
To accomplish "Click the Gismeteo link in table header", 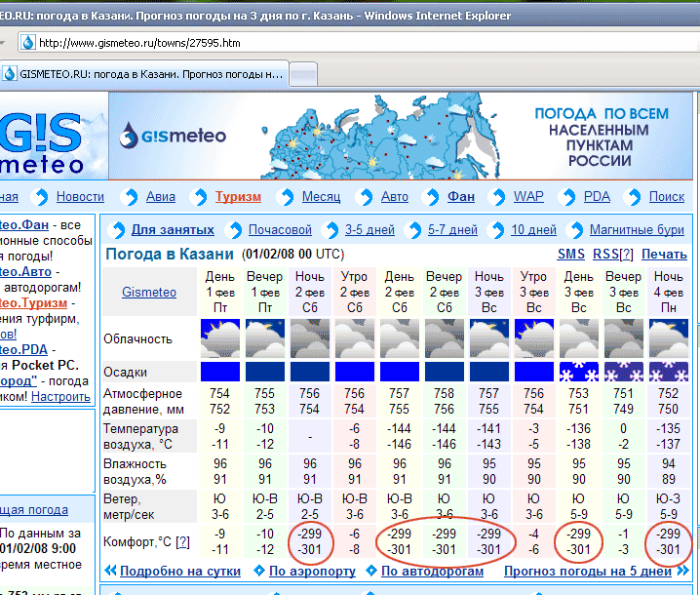I will click(x=149, y=293).
